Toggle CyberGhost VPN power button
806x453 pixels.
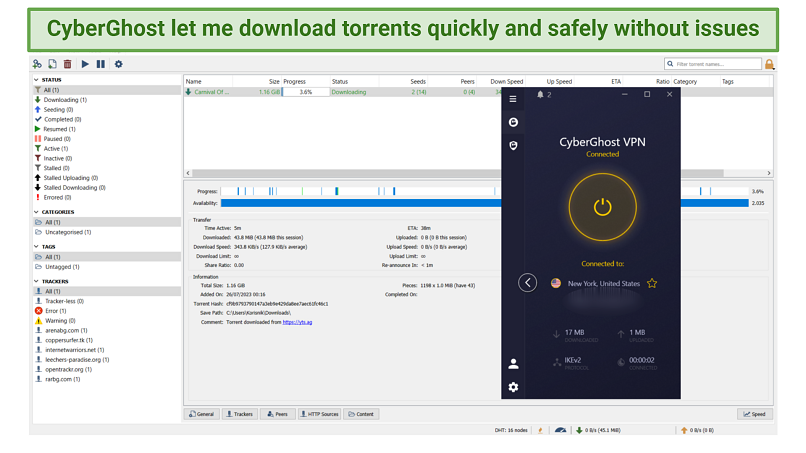pos(602,207)
